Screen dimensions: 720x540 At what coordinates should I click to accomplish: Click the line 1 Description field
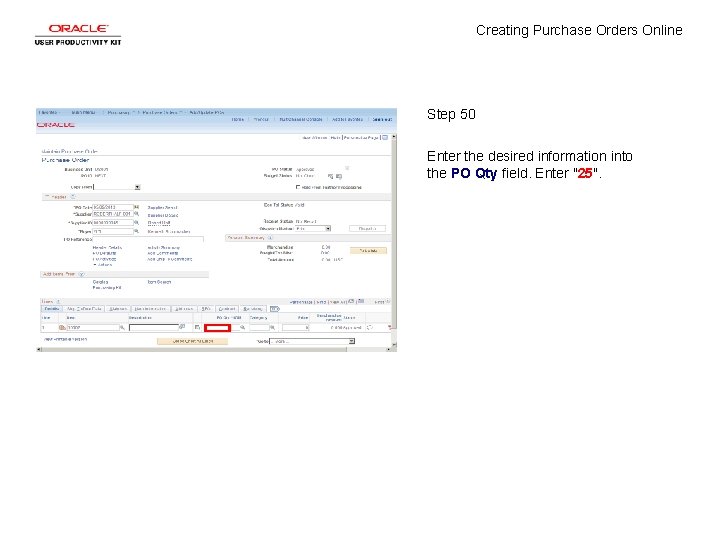(154, 327)
